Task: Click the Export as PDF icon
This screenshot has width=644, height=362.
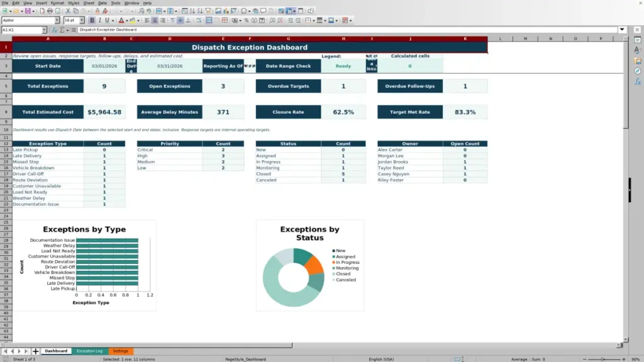Action: coord(42,11)
